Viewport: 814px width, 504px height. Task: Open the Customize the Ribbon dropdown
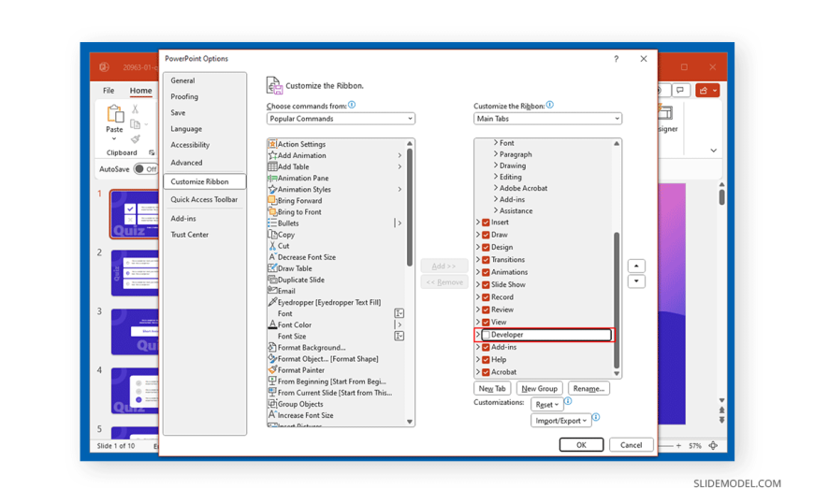pyautogui.click(x=547, y=119)
